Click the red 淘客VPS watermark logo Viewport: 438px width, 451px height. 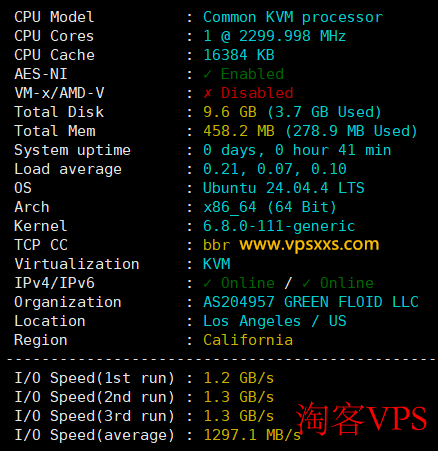(362, 418)
